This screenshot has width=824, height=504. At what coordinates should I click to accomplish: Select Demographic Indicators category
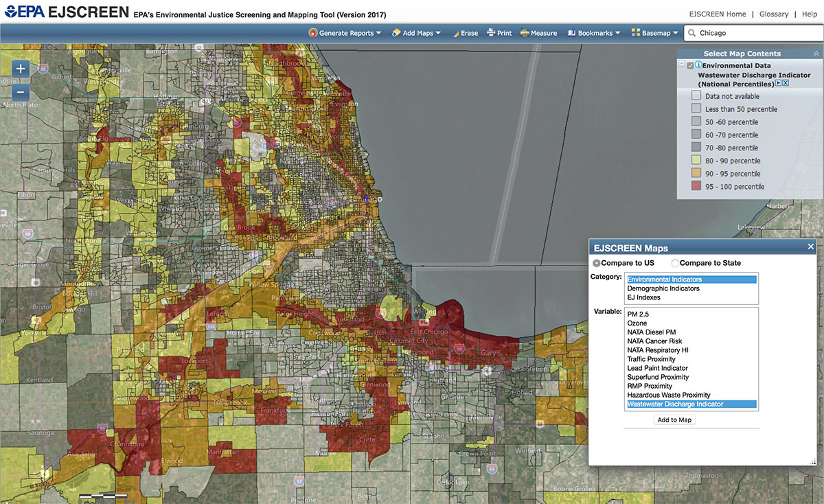691,288
